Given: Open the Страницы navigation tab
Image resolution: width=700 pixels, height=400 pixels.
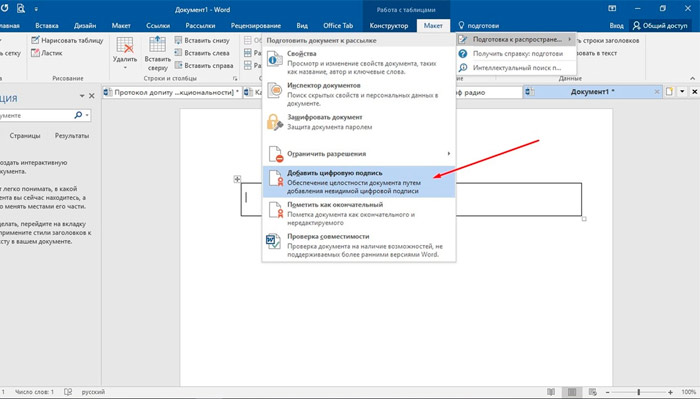Looking at the screenshot, I should (x=25, y=135).
